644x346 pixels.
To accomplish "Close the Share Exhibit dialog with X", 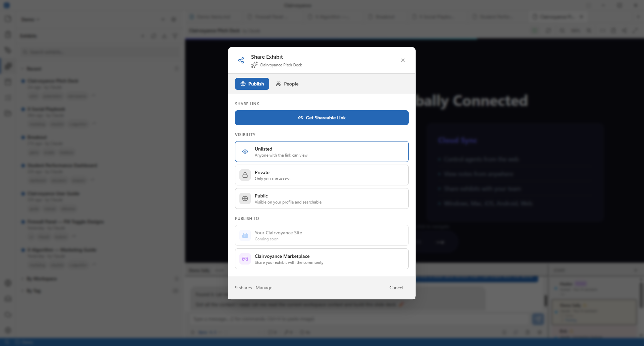I will tap(403, 60).
